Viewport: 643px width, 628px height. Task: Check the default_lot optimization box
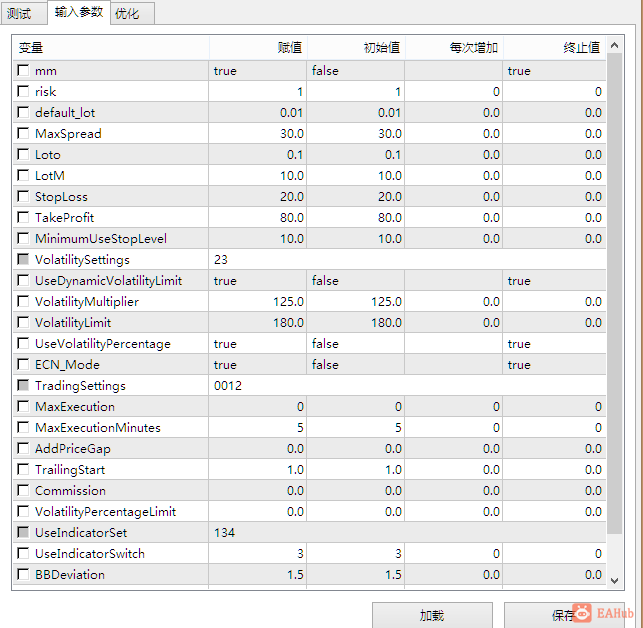pos(23,112)
